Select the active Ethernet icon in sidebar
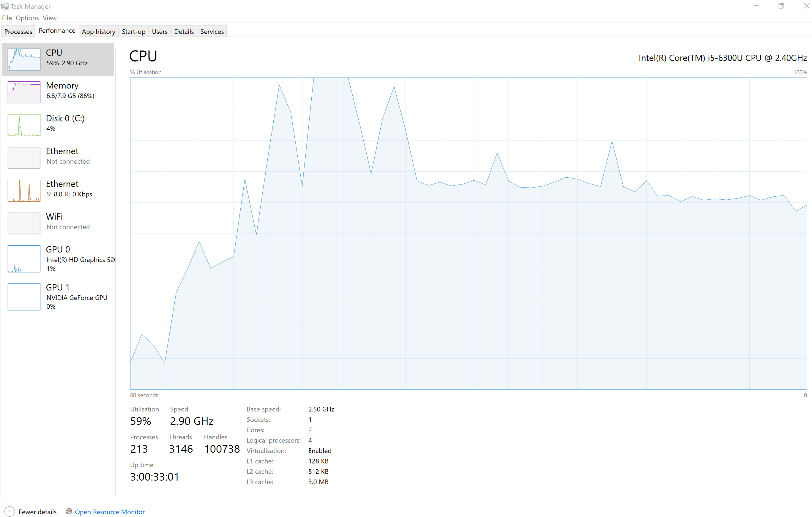The image size is (812, 517). coord(24,190)
